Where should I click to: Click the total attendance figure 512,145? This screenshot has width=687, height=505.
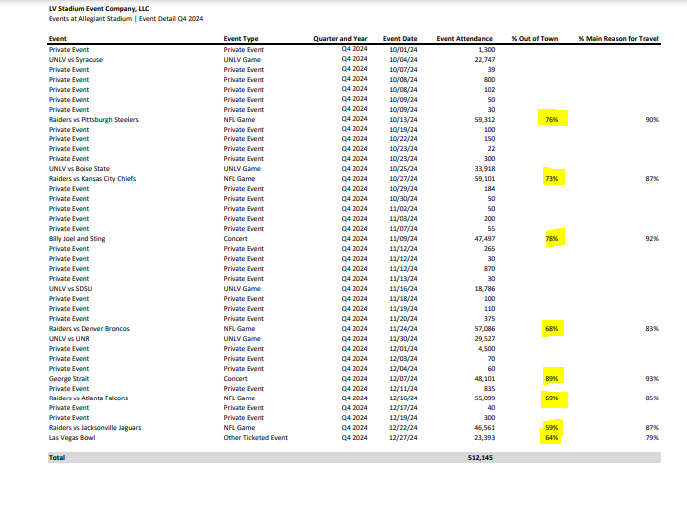[479, 457]
